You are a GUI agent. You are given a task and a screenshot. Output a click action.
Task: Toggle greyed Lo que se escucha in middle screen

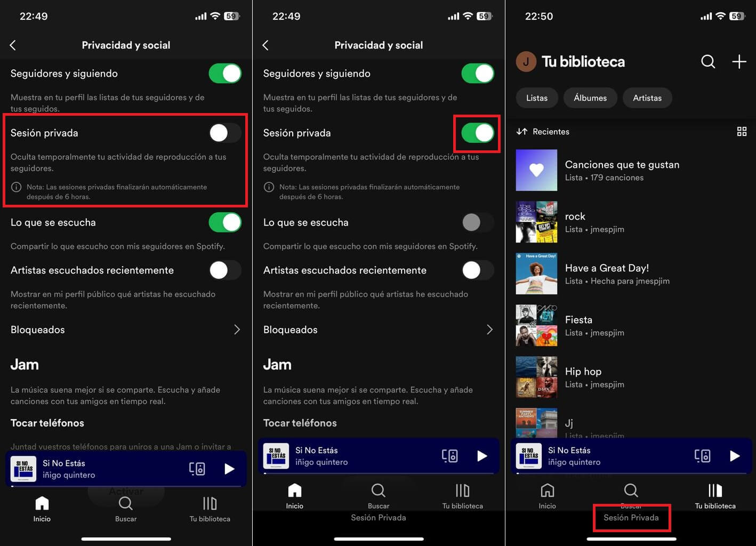click(478, 222)
